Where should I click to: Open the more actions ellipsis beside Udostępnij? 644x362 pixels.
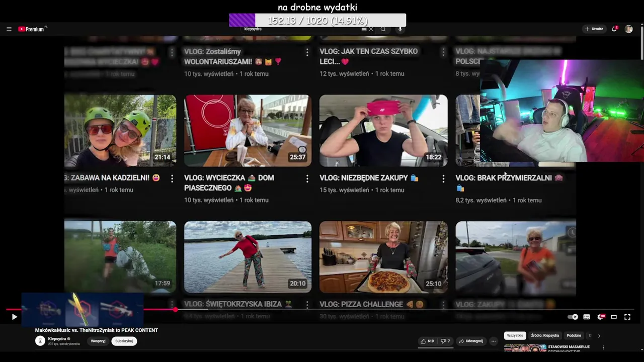coord(494,341)
